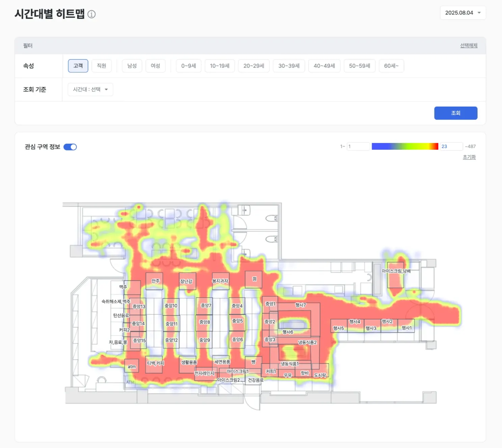Select the 60세~ age filter
Screen dimensions: 502x448
click(391, 66)
